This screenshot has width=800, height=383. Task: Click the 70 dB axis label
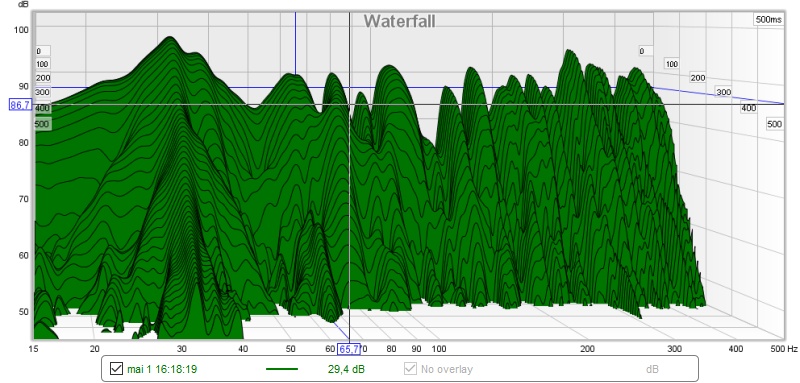coord(23,199)
